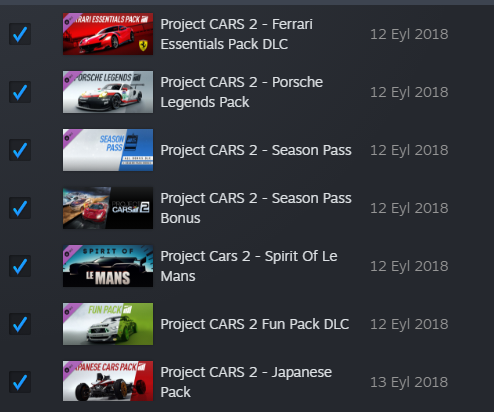This screenshot has height=412, width=494.
Task: Open the Ferrari Essentials Pack thumbnail
Action: click(108, 34)
